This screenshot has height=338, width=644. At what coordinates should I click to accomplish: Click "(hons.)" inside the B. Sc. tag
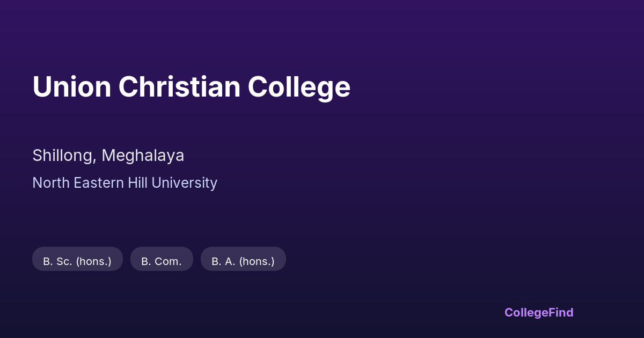(93, 261)
